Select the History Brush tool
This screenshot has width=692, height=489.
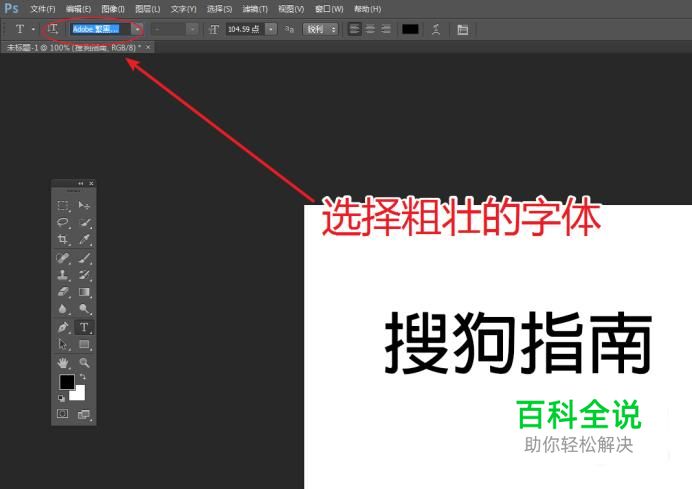click(84, 275)
